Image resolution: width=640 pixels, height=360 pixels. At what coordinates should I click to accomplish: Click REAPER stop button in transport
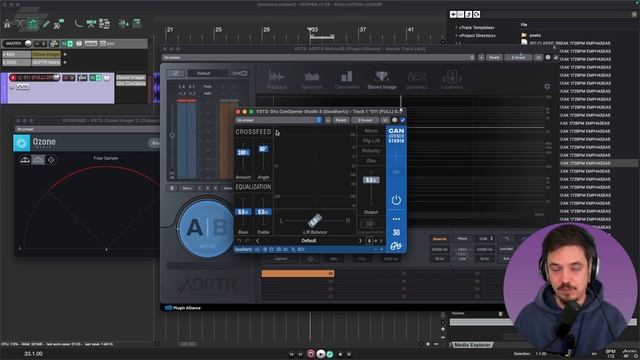[x=340, y=354]
